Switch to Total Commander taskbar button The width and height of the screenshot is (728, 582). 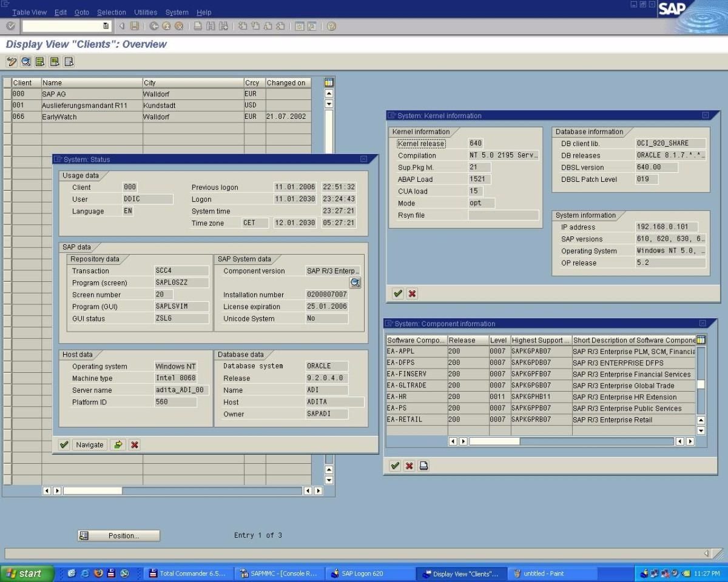tap(188, 573)
